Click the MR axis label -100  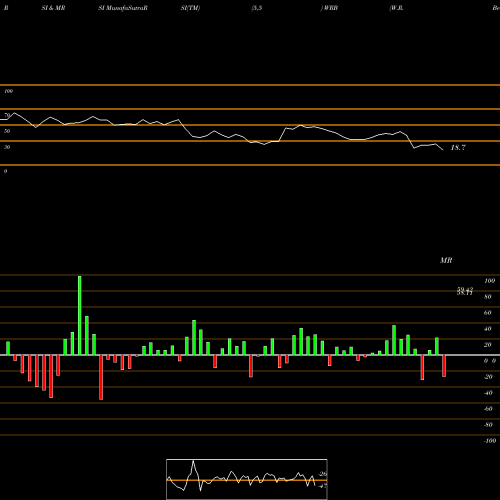(490, 441)
